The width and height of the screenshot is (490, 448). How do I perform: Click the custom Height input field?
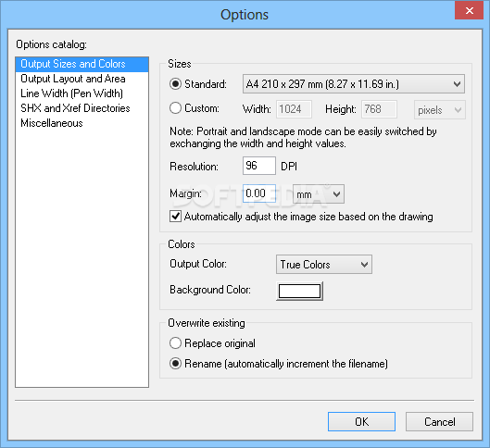(x=379, y=109)
